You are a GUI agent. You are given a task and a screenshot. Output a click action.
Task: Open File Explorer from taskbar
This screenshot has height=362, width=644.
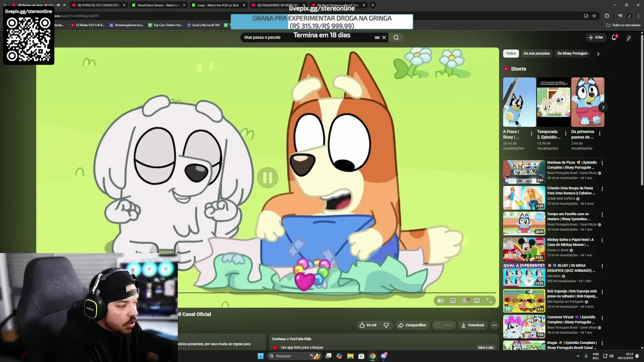click(x=350, y=356)
